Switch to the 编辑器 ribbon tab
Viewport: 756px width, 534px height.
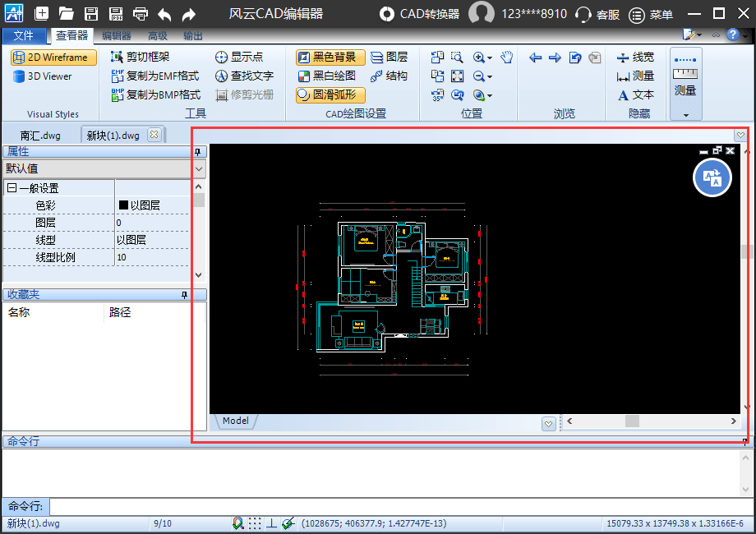pos(116,36)
